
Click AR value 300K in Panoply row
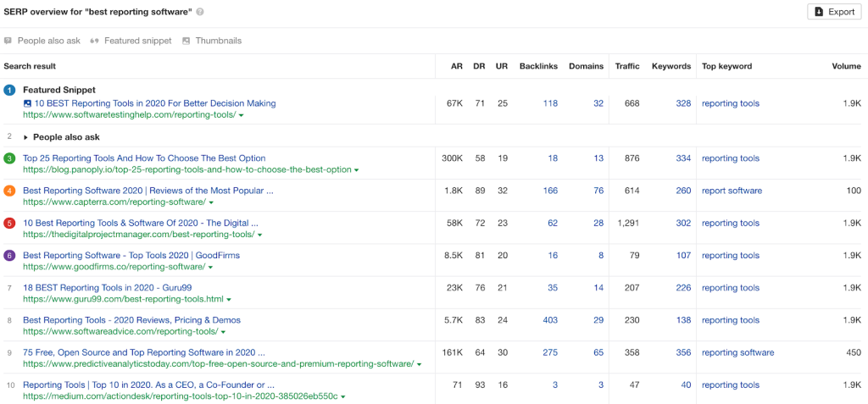pyautogui.click(x=452, y=158)
